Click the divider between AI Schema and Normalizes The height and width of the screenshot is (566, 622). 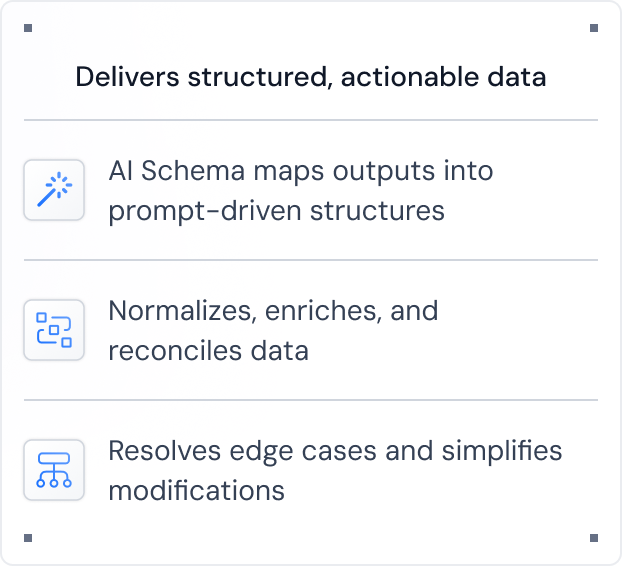pos(311,260)
